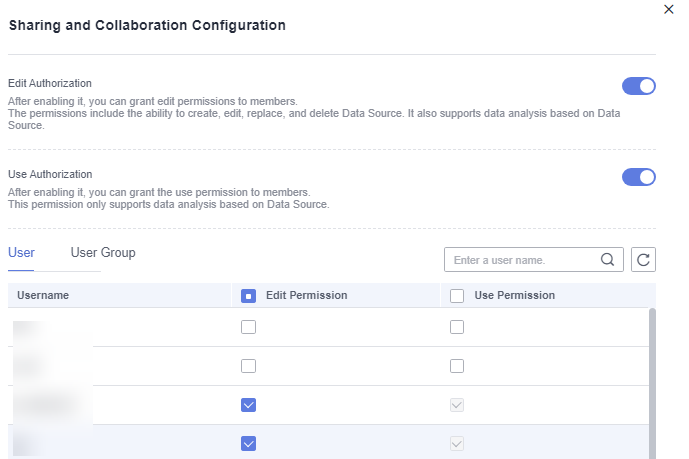
Task: Click the third user's grayed Use Permission checkbox
Action: [x=457, y=405]
